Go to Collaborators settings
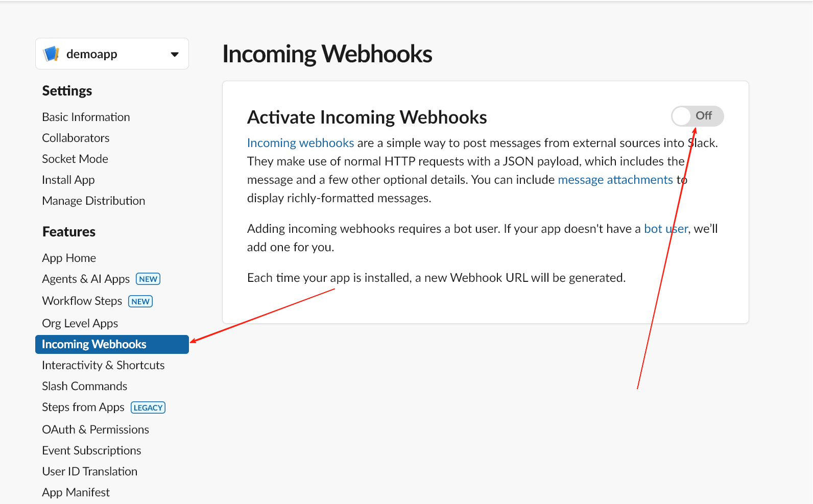Image resolution: width=813 pixels, height=504 pixels. pyautogui.click(x=76, y=138)
